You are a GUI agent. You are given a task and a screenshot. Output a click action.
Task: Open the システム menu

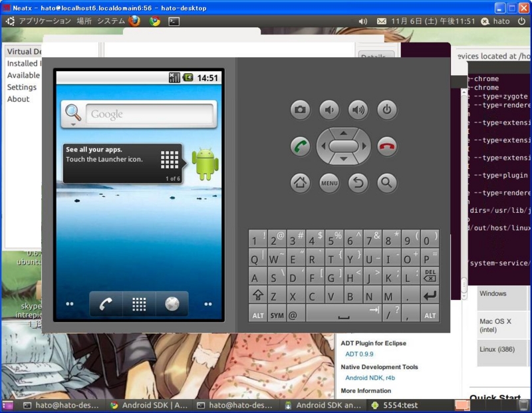tap(111, 21)
